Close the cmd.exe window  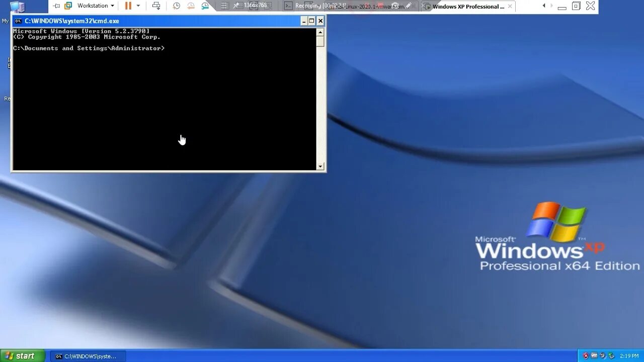[320, 21]
